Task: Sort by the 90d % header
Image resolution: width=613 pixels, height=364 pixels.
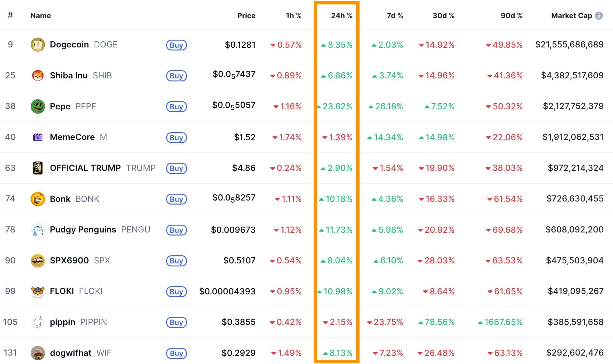Action: tap(511, 16)
